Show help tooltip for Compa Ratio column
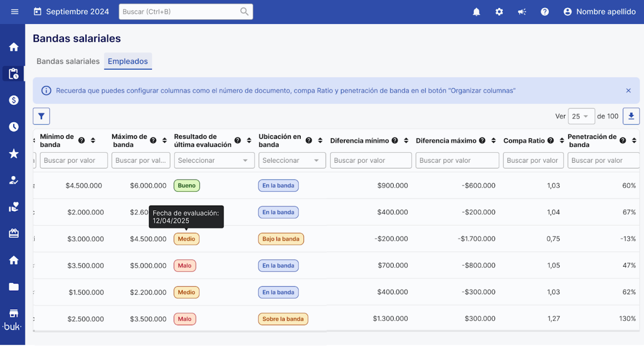This screenshot has width=644, height=347. click(x=551, y=140)
